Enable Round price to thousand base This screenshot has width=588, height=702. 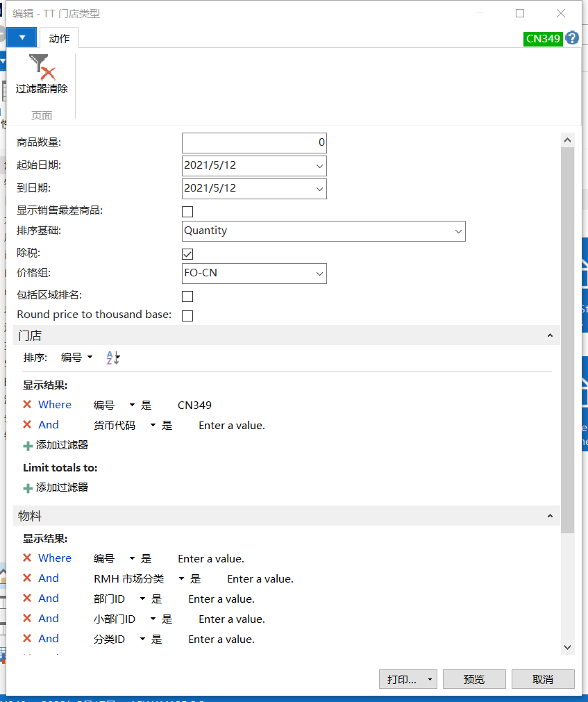pos(187,316)
